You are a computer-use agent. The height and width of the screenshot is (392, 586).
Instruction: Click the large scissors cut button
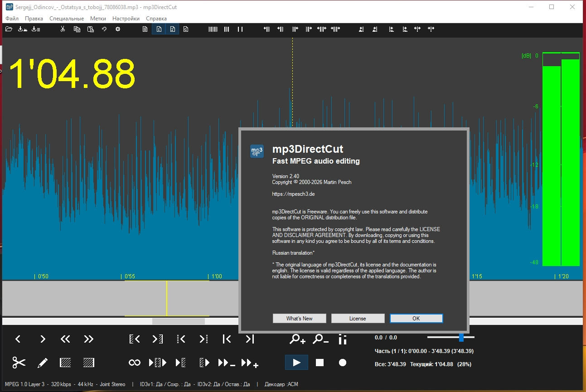(19, 363)
